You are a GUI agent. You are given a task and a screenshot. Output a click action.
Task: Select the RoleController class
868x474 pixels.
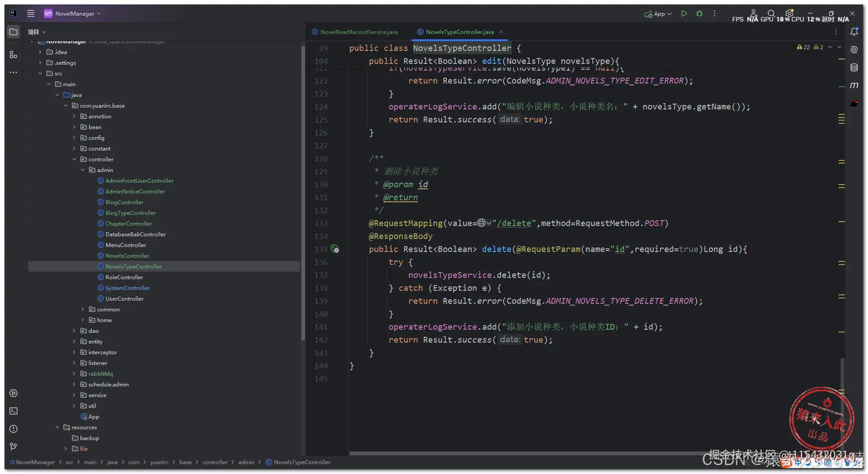(124, 277)
